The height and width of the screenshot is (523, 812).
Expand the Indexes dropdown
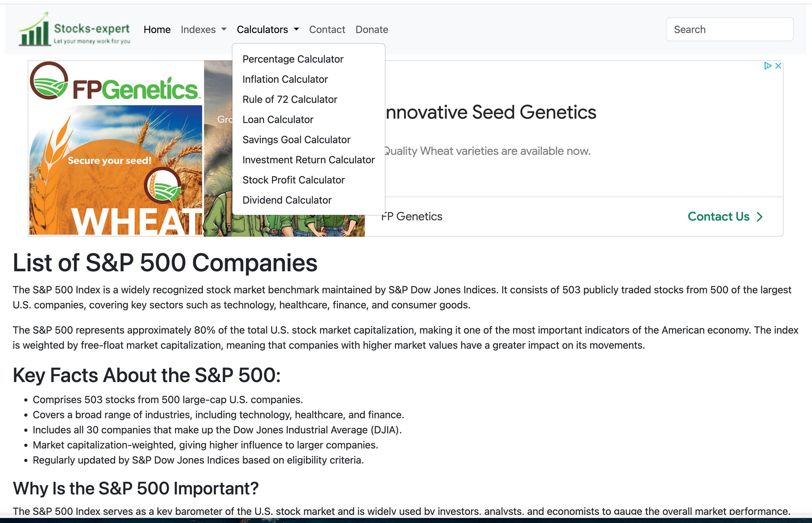(x=203, y=29)
